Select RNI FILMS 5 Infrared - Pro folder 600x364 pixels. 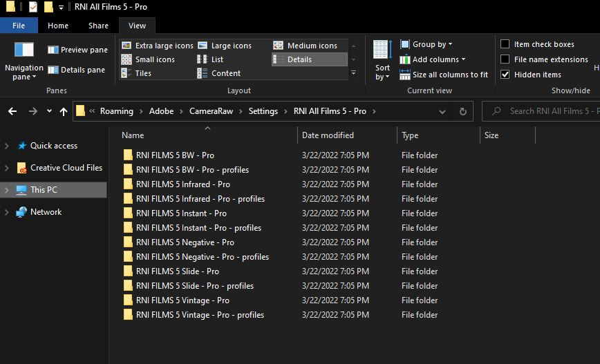pos(182,184)
